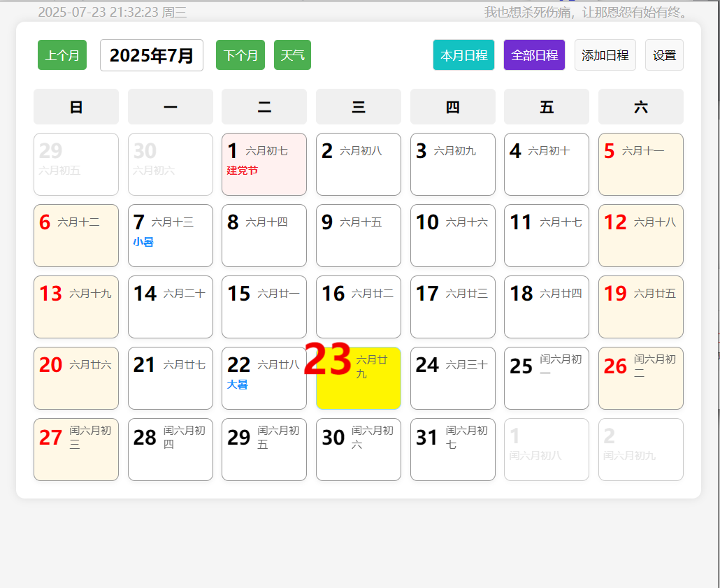Select July 2 六月初八
720x588 pixels.
click(359, 164)
